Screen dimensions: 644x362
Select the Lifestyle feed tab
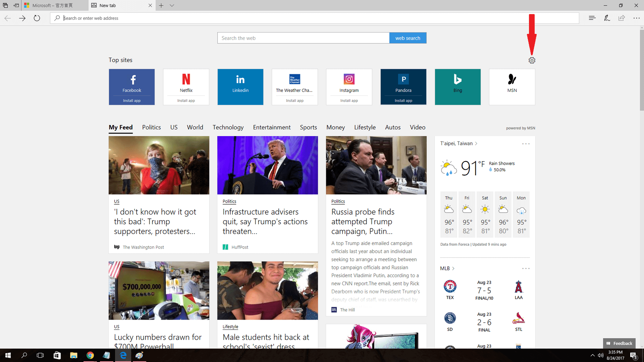pyautogui.click(x=365, y=127)
